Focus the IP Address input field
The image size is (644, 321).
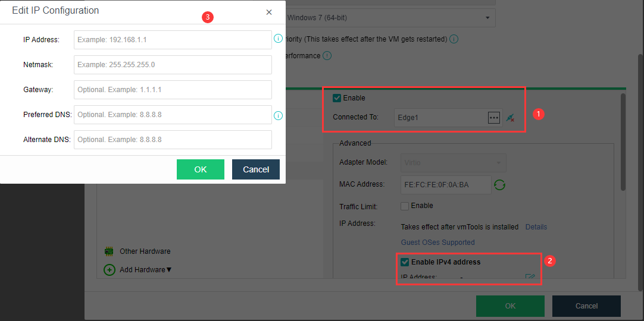173,40
